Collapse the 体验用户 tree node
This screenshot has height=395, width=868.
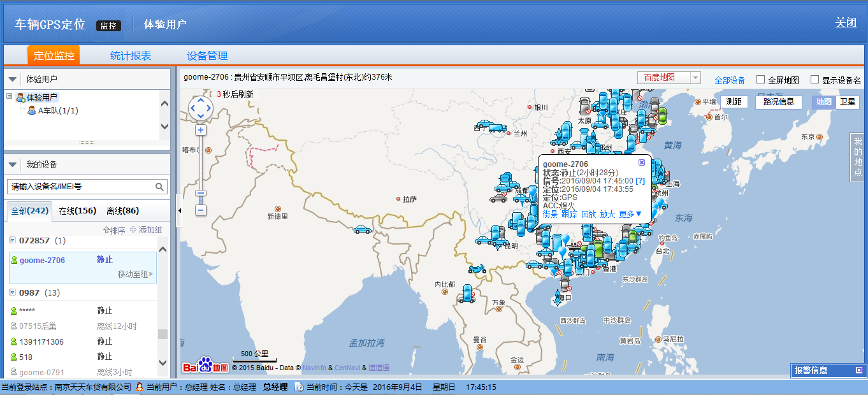pos(9,97)
